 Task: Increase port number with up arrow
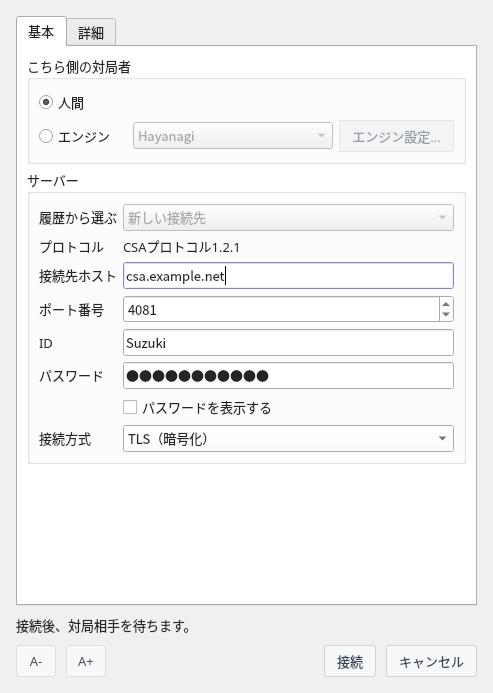(446, 304)
